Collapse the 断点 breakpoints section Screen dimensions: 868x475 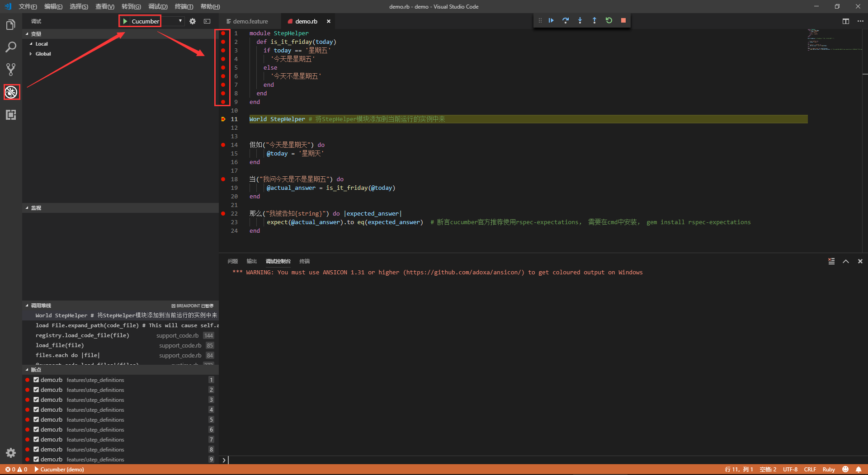(x=120, y=370)
